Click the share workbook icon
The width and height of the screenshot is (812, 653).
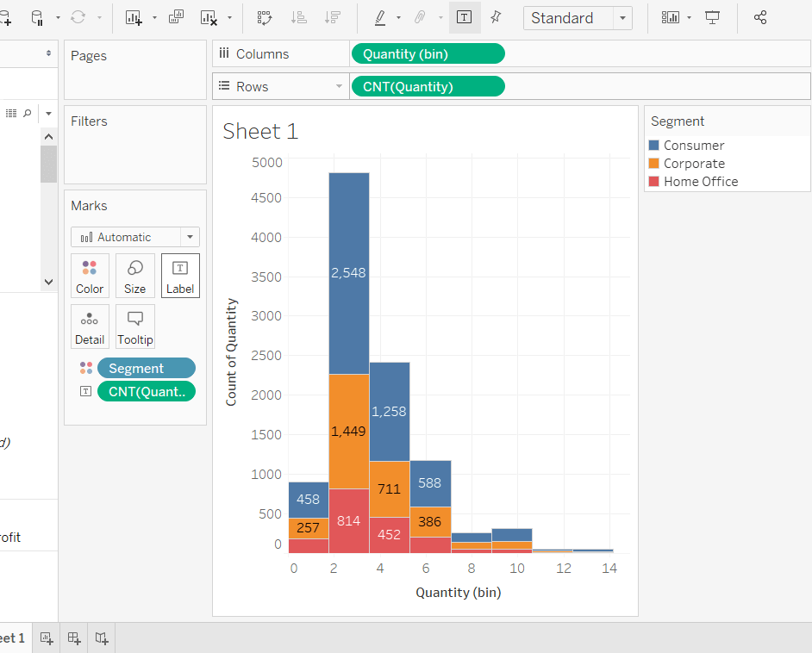click(x=760, y=17)
